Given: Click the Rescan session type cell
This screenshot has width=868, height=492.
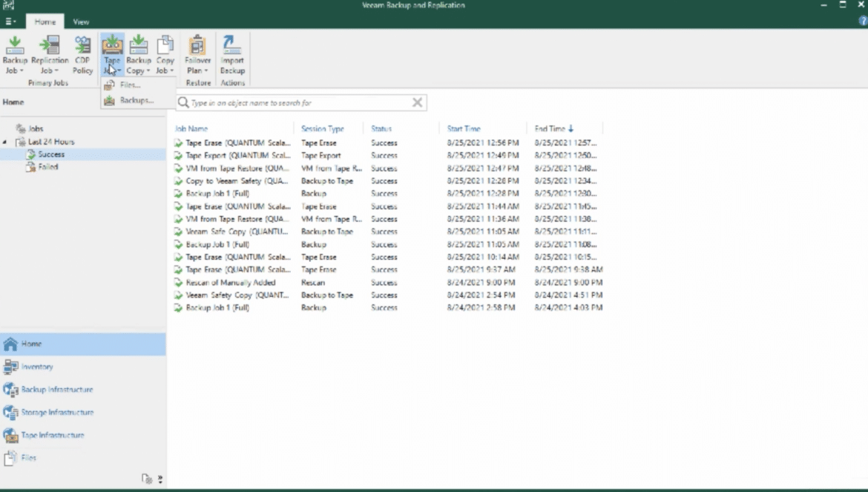Looking at the screenshot, I should pyautogui.click(x=313, y=282).
